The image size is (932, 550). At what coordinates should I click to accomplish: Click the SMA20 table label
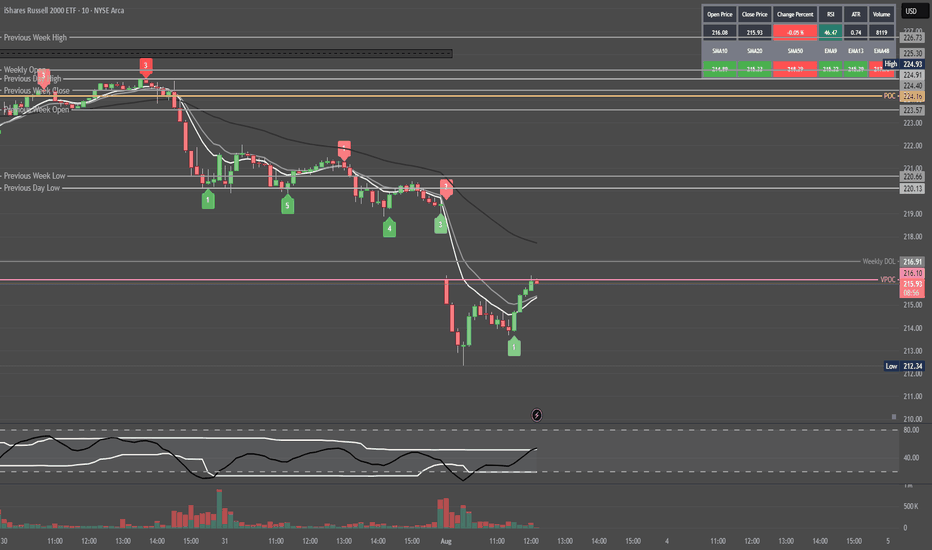pyautogui.click(x=754, y=51)
